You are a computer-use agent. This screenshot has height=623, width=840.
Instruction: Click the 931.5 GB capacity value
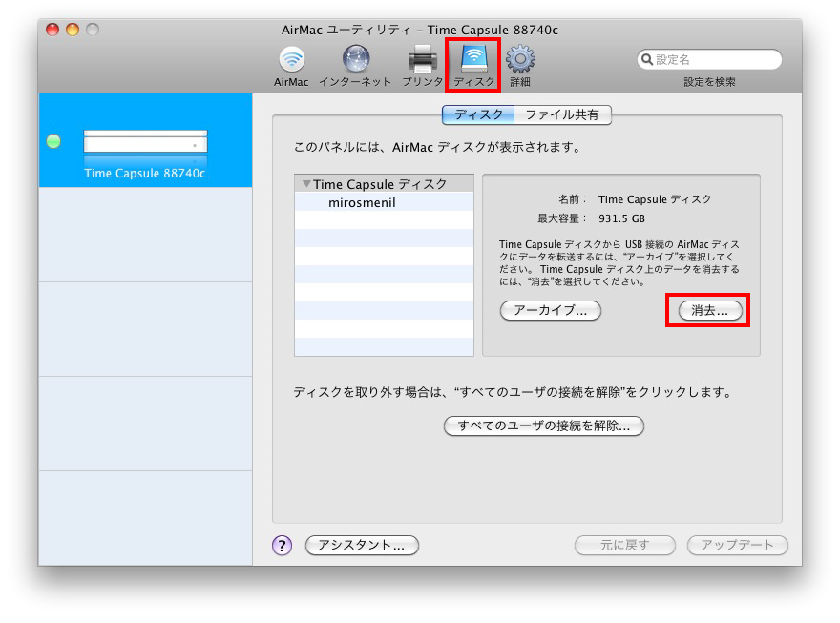(x=621, y=218)
